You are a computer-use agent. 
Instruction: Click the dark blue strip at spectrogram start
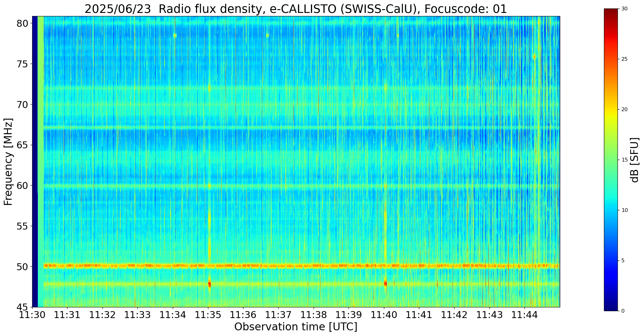35,162
